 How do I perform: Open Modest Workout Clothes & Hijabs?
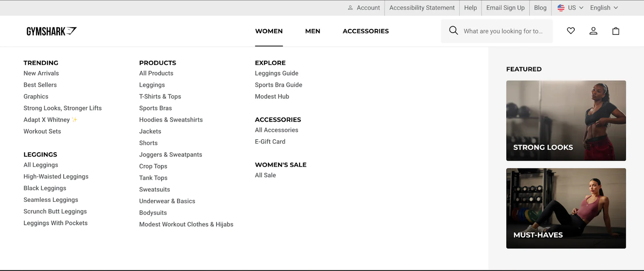[x=186, y=225]
